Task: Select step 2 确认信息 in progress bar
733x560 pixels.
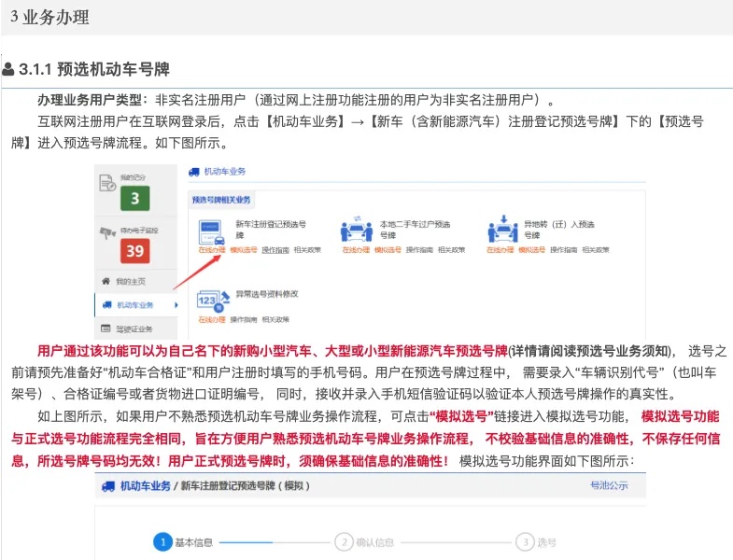Action: click(364, 542)
